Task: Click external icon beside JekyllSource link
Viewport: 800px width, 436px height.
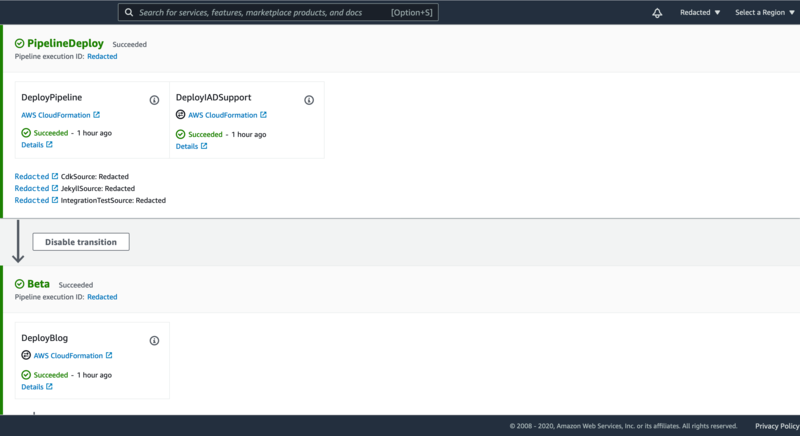Action: pyautogui.click(x=55, y=188)
